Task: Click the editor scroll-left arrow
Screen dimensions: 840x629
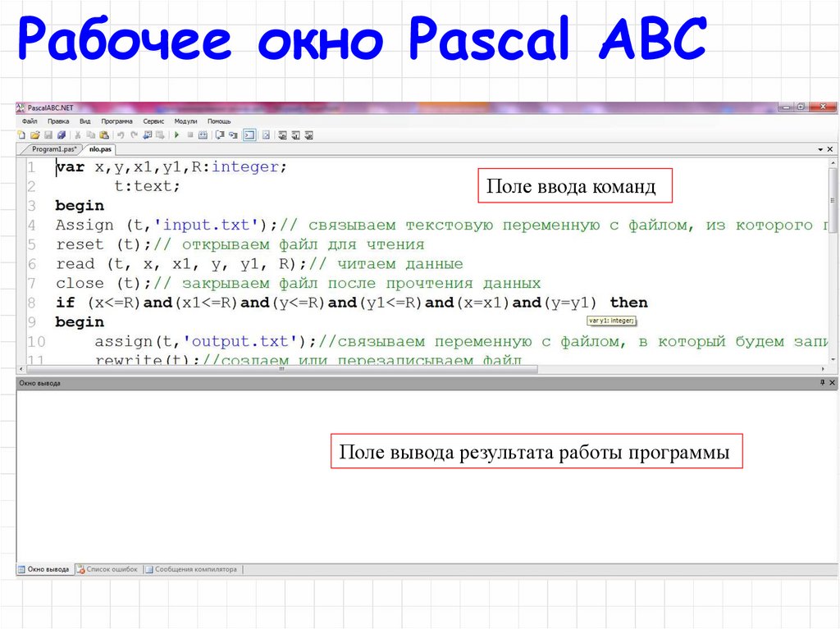Action: [x=21, y=368]
